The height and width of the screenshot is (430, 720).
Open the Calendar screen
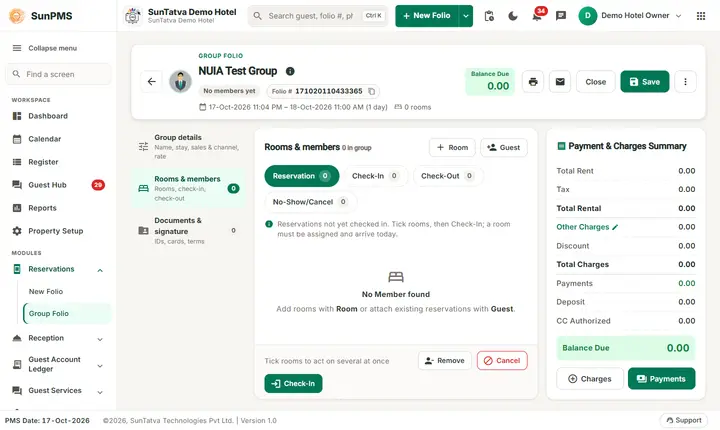tap(59, 139)
